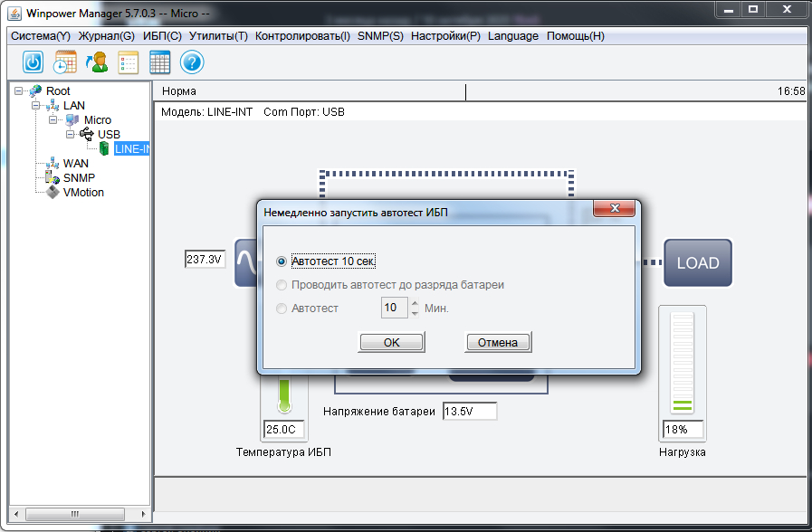Click the 13.5V battery voltage field
This screenshot has height=532, width=812.
(470, 412)
